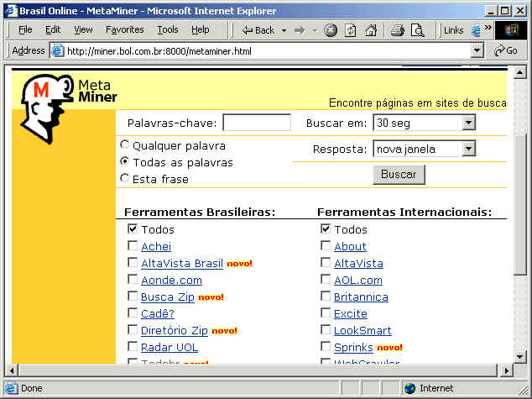Click the Print icon in toolbar
Image resolution: width=532 pixels, height=399 pixels.
398,29
